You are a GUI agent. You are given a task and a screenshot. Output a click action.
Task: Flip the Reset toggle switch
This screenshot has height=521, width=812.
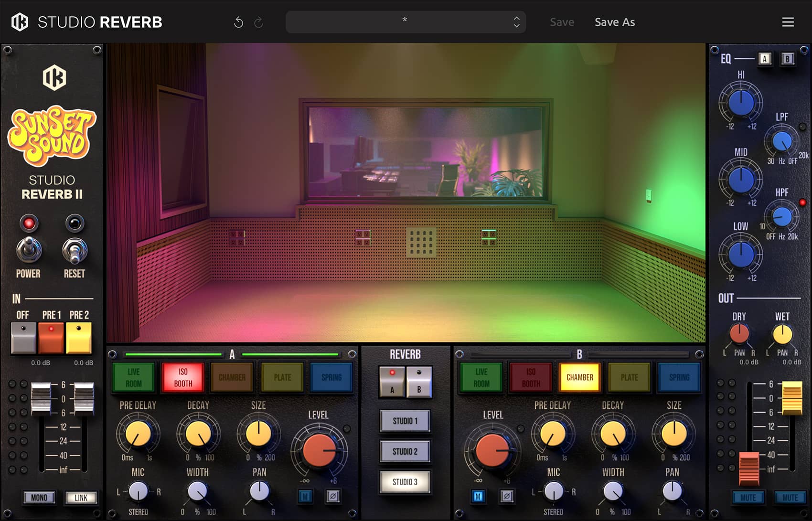point(75,250)
